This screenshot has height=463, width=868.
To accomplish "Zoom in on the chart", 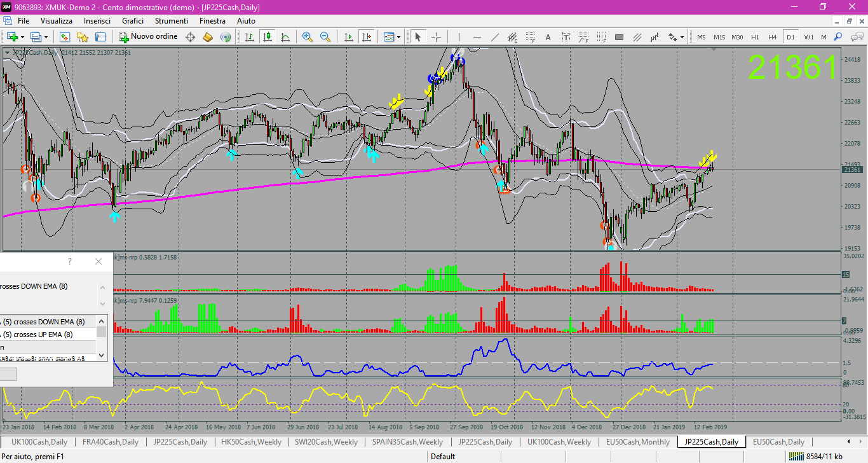I will (x=308, y=37).
